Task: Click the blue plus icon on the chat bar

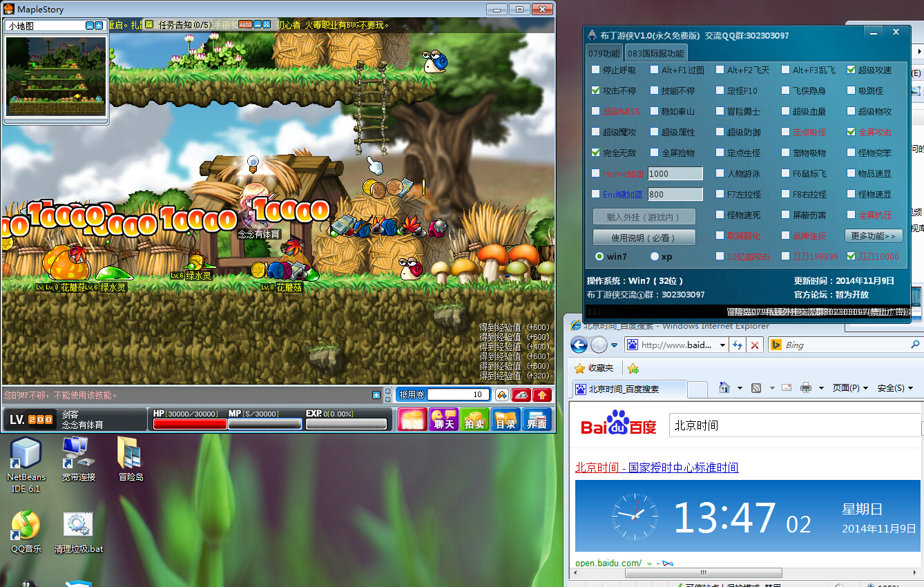Action: coord(376,395)
